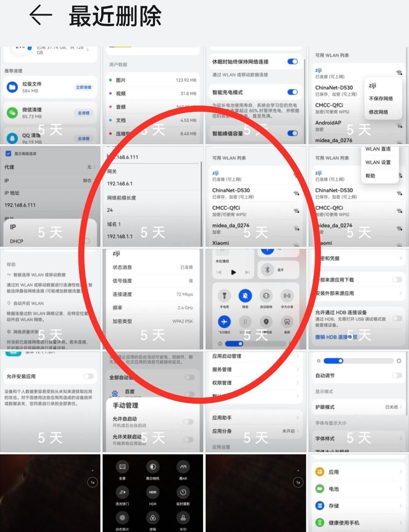The height and width of the screenshot is (532, 409).
Task: Expand the 应用分身 未开启 chevron
Action: [x=298, y=431]
